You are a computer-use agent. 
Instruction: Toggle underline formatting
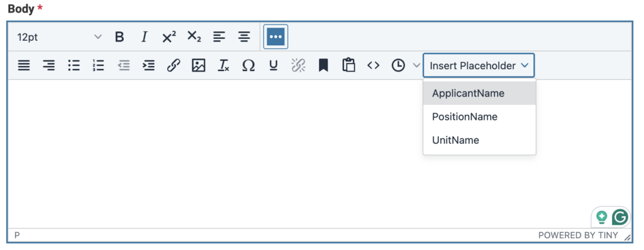[x=273, y=65]
